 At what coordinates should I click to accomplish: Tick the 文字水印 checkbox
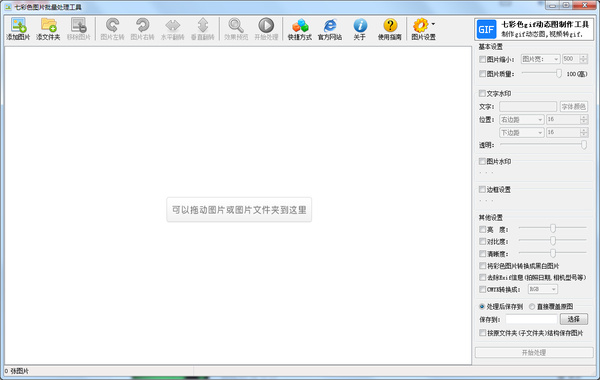coord(482,93)
